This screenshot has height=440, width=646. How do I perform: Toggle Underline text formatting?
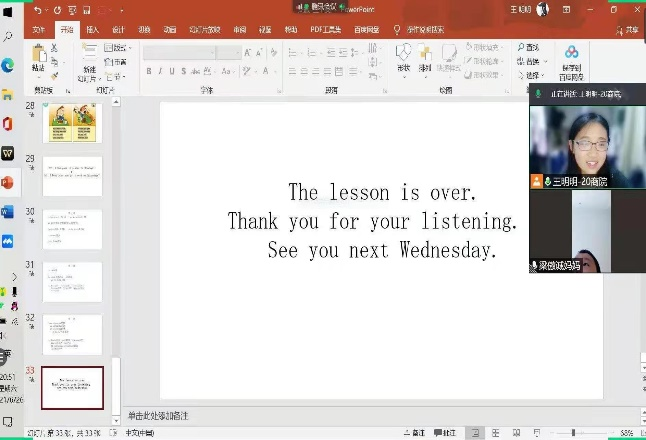(173, 72)
